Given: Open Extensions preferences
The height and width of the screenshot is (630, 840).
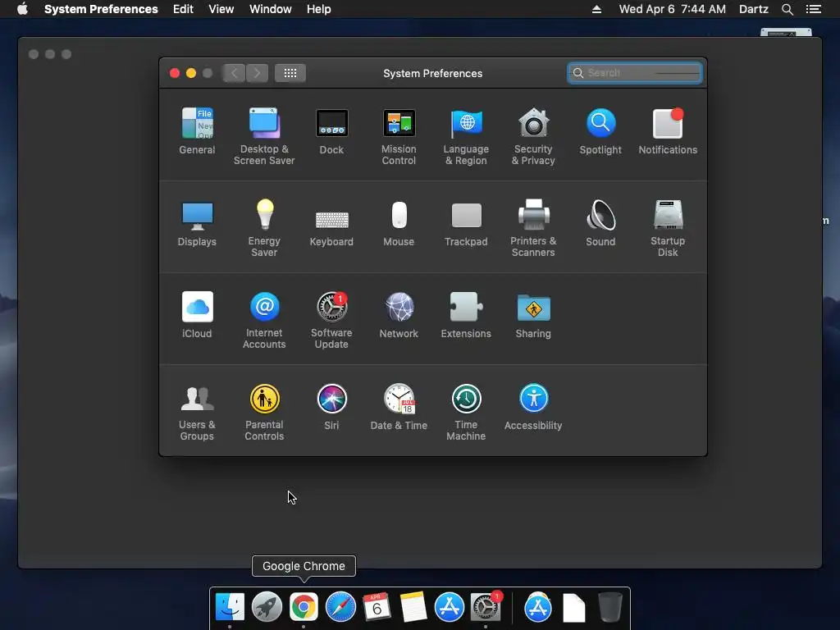Looking at the screenshot, I should click(466, 315).
